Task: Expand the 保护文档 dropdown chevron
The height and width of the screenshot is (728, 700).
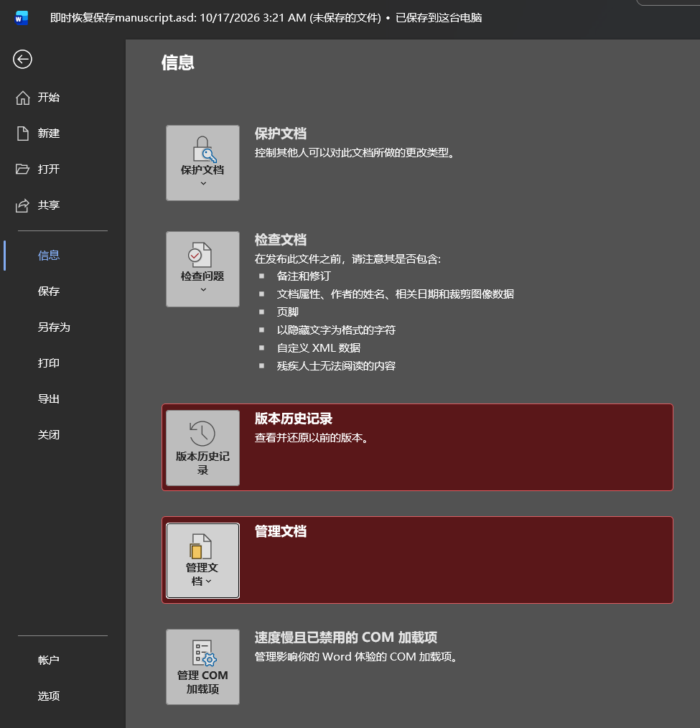Action: 203,183
